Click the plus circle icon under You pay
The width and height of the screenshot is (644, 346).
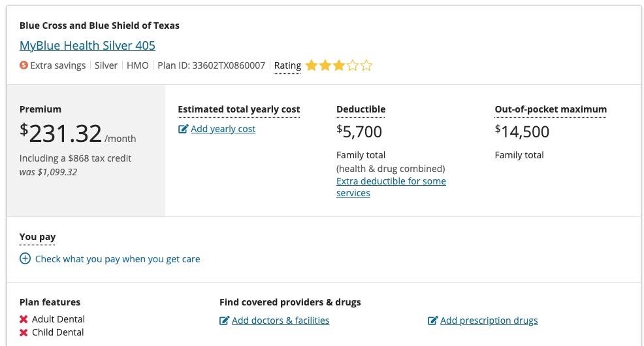(x=25, y=259)
